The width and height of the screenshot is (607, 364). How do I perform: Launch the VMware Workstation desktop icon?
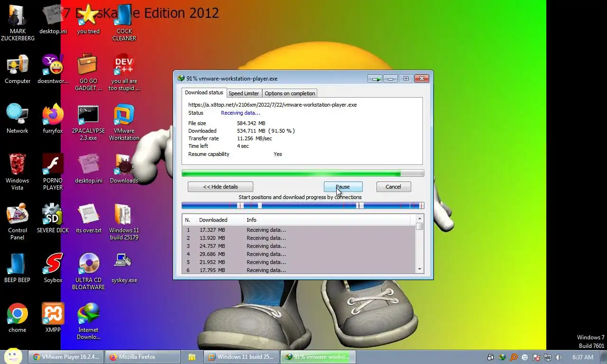(x=124, y=122)
